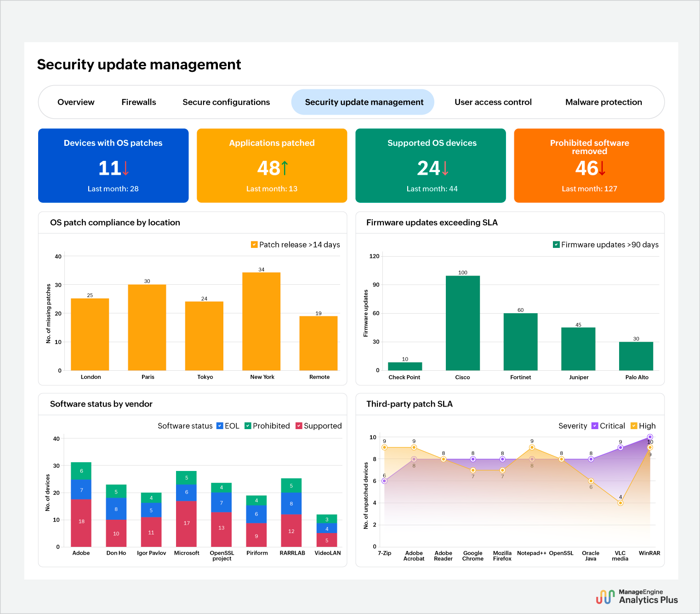Select the Juniper bar labeled 45
This screenshot has width=700, height=614.
[x=578, y=349]
